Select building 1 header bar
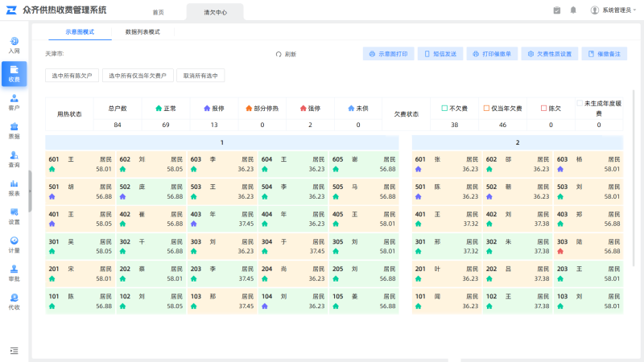Image resolution: width=644 pixels, height=362 pixels. (222, 142)
